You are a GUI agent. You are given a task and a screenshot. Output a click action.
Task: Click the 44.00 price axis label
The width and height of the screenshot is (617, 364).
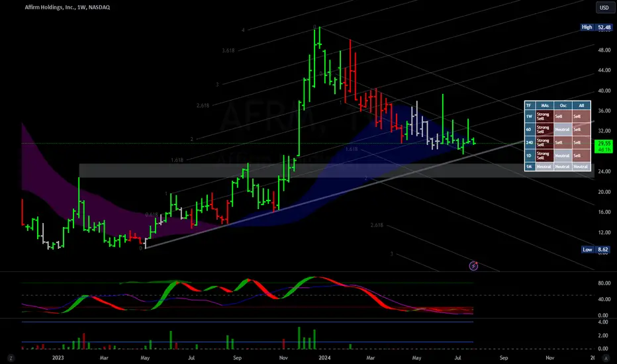[x=604, y=70]
